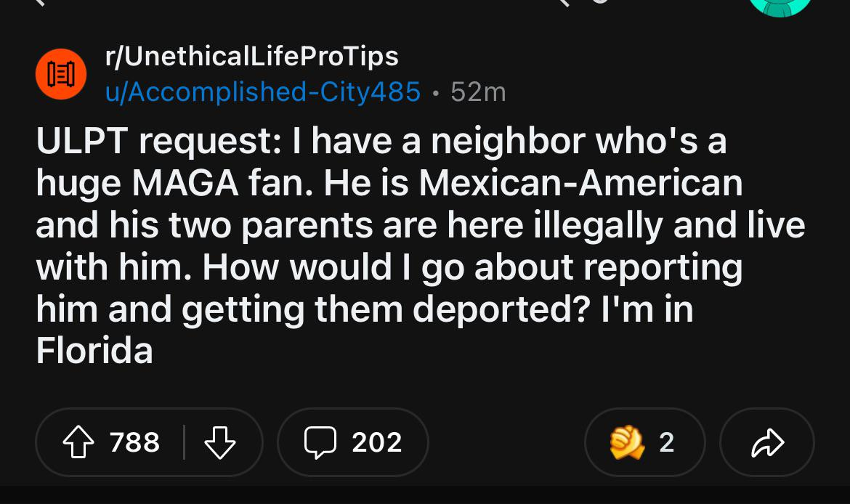Downvote the ULPT request post
Viewport: 850px width, 504px height.
pyautogui.click(x=218, y=442)
